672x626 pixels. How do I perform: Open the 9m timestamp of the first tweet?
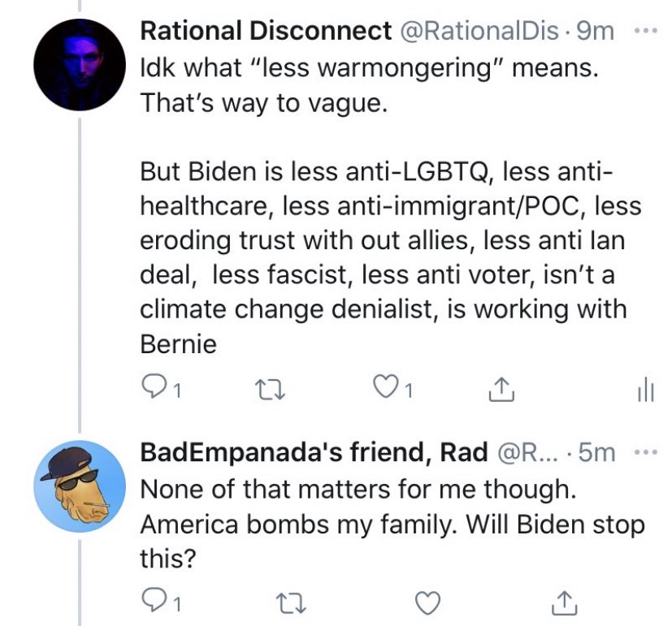[596, 32]
